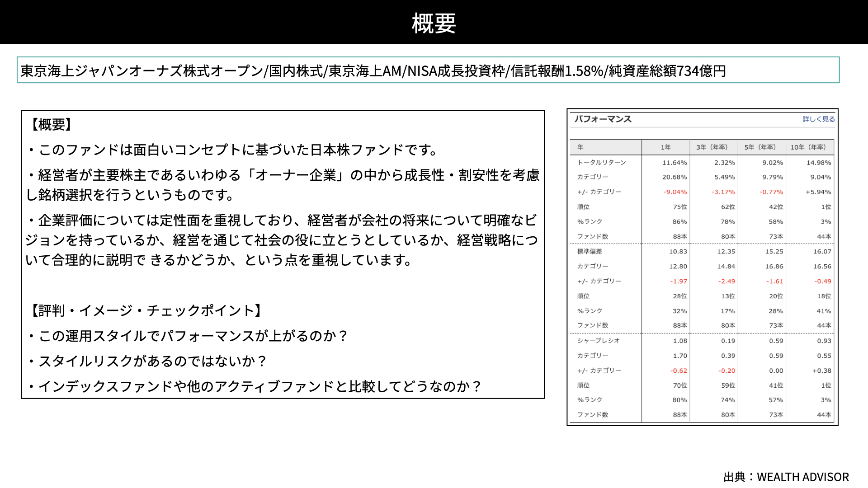The width and height of the screenshot is (868, 488).
Task: Click the 0.93 Sharpe ratio value
Action: tap(824, 341)
